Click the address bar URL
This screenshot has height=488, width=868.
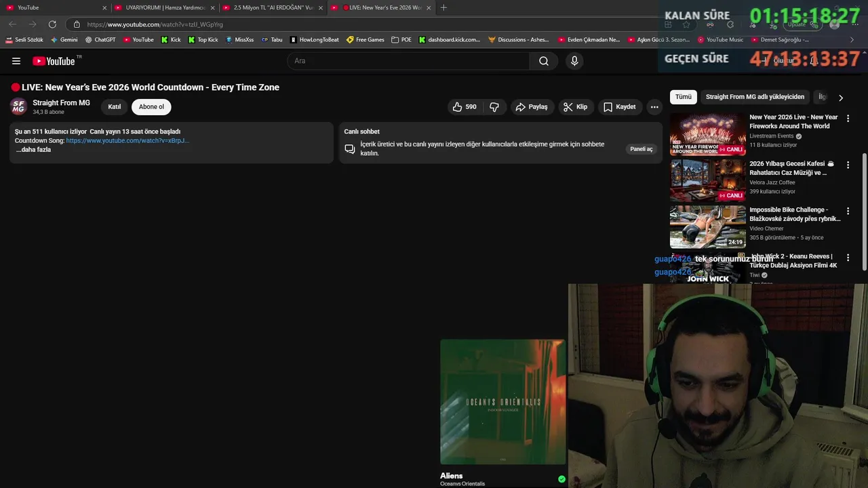(155, 24)
